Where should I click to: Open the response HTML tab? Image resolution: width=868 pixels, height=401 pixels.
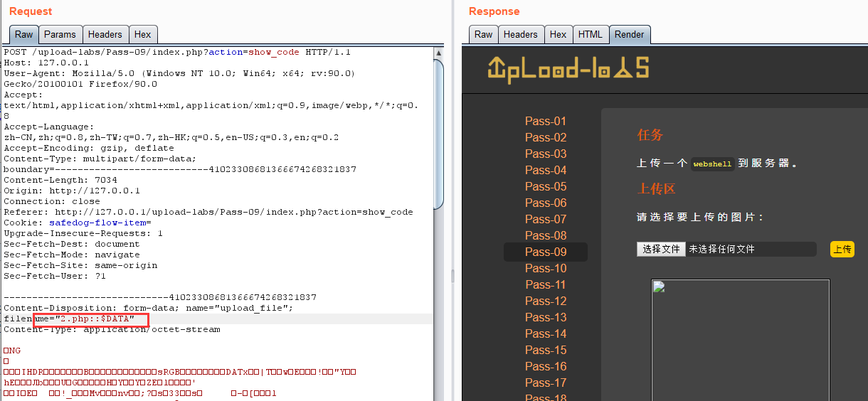[x=590, y=34]
